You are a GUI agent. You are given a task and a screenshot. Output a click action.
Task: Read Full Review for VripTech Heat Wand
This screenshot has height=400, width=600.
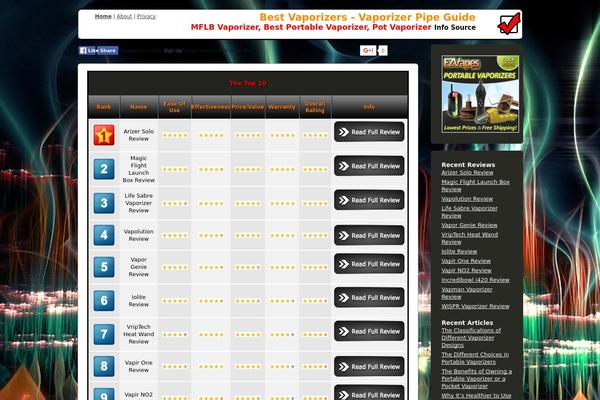pyautogui.click(x=369, y=331)
